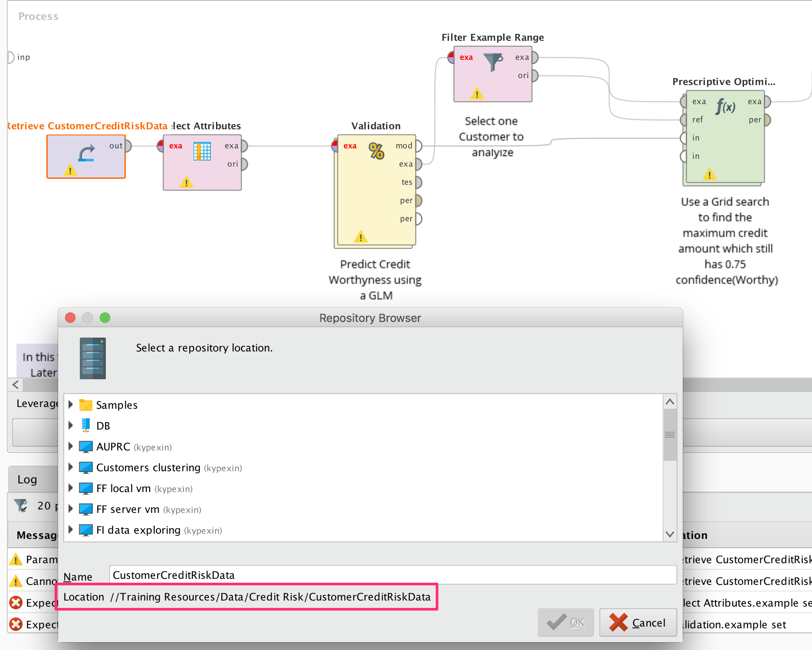
Task: Click the first Expected error icon in log
Action: coord(16,603)
